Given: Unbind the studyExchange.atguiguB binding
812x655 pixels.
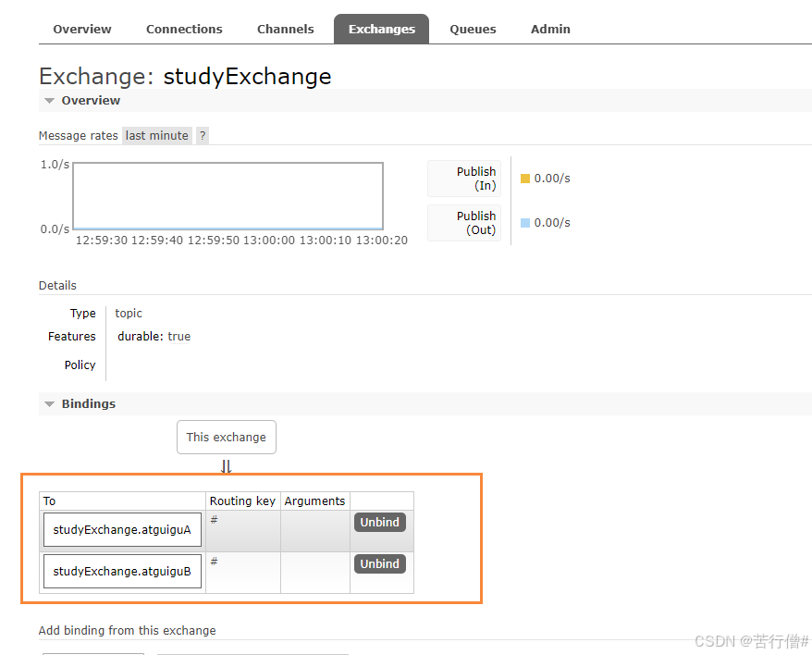Looking at the screenshot, I should 379,563.
